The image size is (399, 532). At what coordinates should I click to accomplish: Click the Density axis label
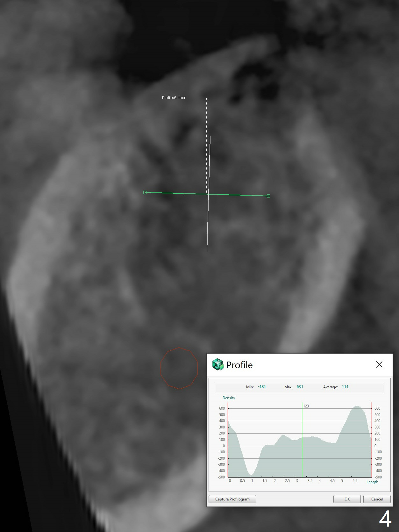(229, 398)
